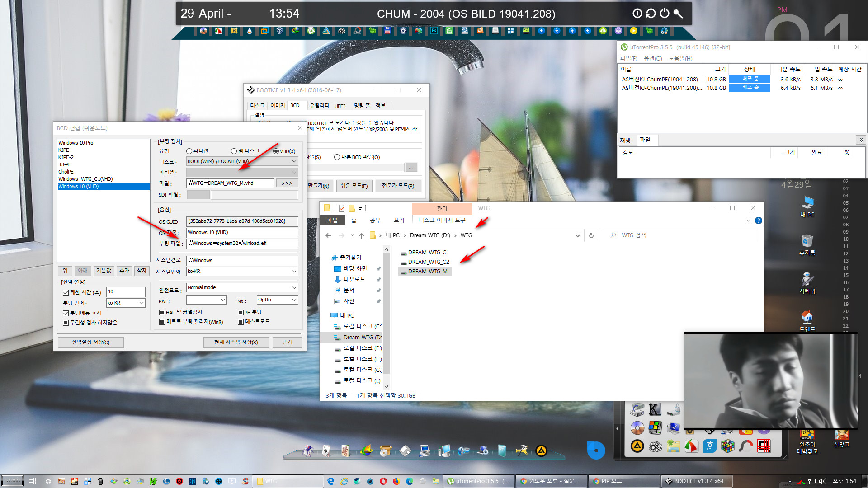Click the 추가 button under the boot list
The image size is (868, 488).
pyautogui.click(x=124, y=271)
